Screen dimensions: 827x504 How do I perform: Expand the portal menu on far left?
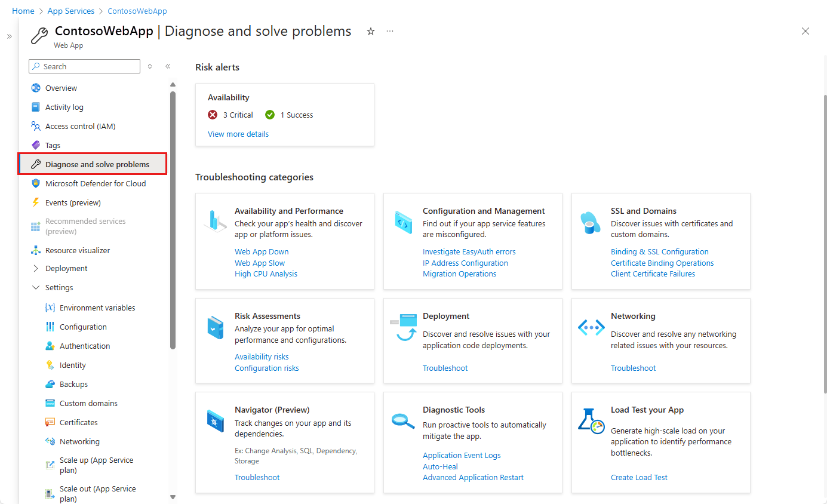(x=10, y=36)
